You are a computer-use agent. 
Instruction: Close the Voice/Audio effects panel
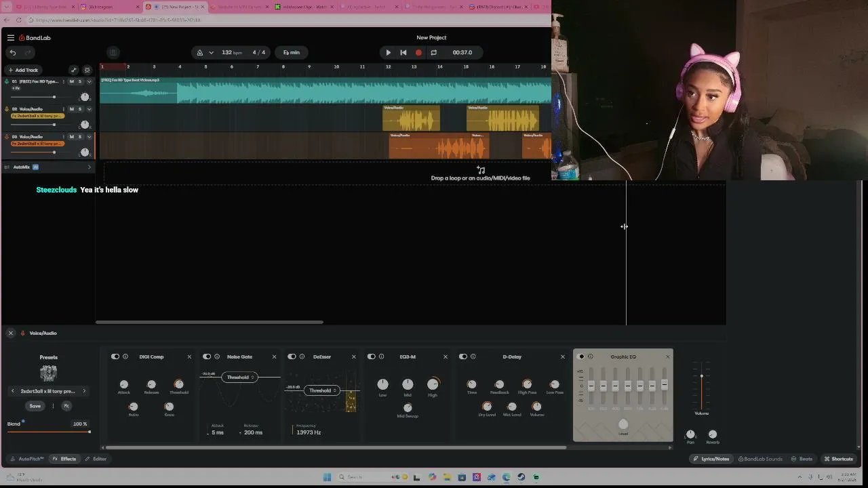click(10, 333)
